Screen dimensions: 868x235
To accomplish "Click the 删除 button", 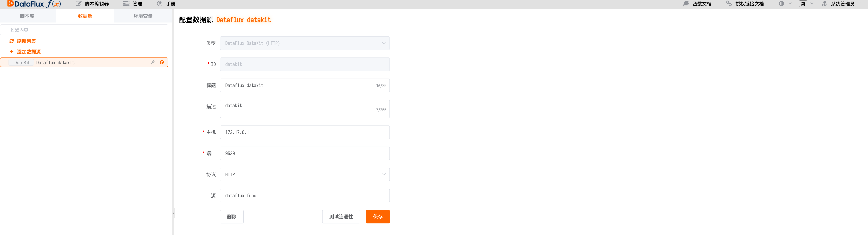I will coord(231,216).
